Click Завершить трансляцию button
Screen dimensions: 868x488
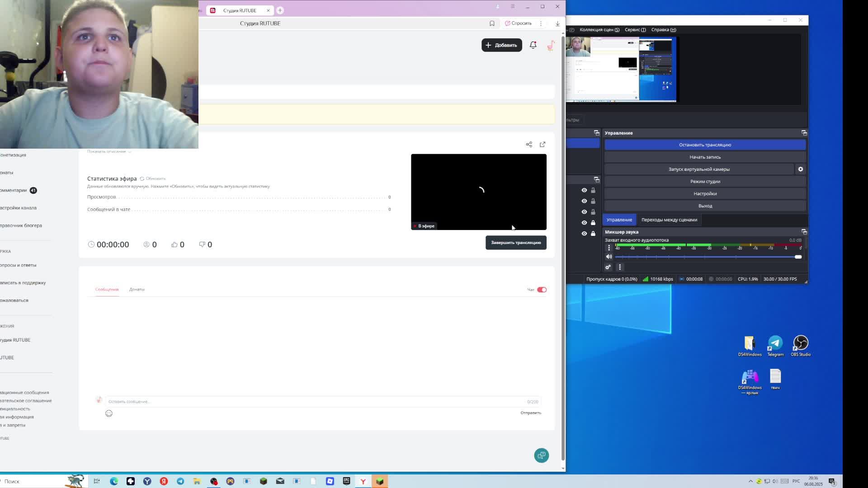[516, 243]
